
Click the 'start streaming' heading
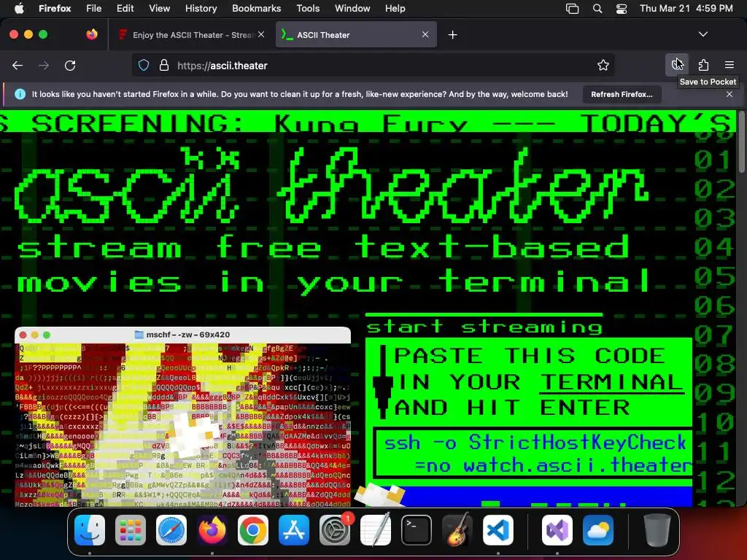[484, 327]
